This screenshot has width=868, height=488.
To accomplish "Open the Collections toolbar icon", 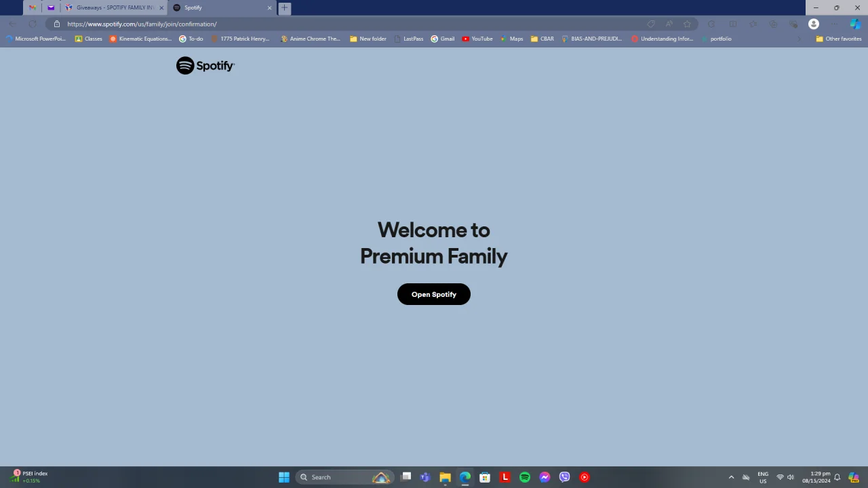I will (774, 24).
